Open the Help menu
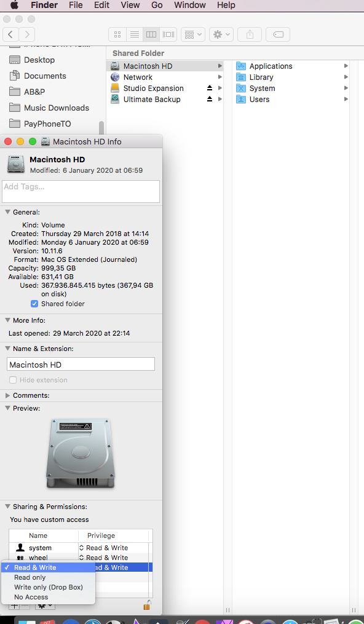Viewport: 364px width, 624px height. 226,5
